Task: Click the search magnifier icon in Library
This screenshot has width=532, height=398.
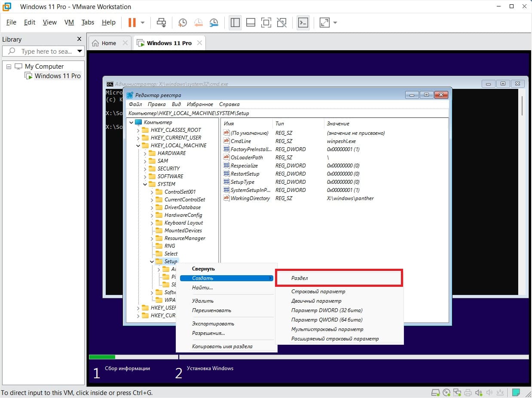Action: (12, 51)
